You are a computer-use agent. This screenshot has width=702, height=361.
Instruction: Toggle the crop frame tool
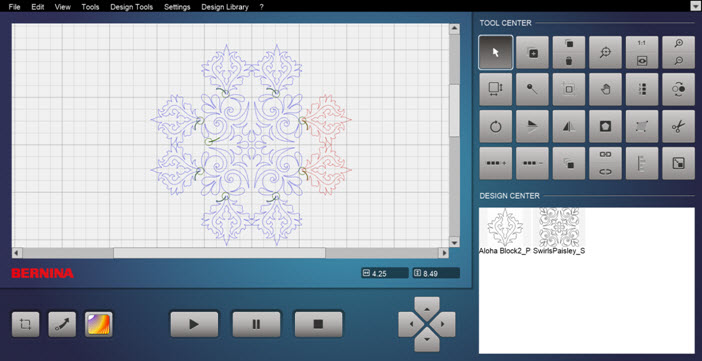pyautogui.click(x=26, y=324)
